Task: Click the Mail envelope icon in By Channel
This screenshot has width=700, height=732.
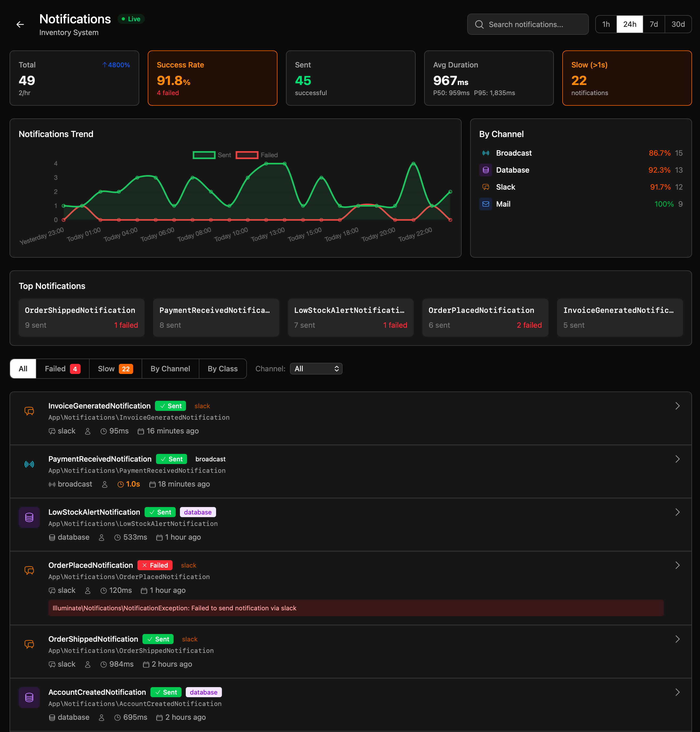Action: (486, 204)
